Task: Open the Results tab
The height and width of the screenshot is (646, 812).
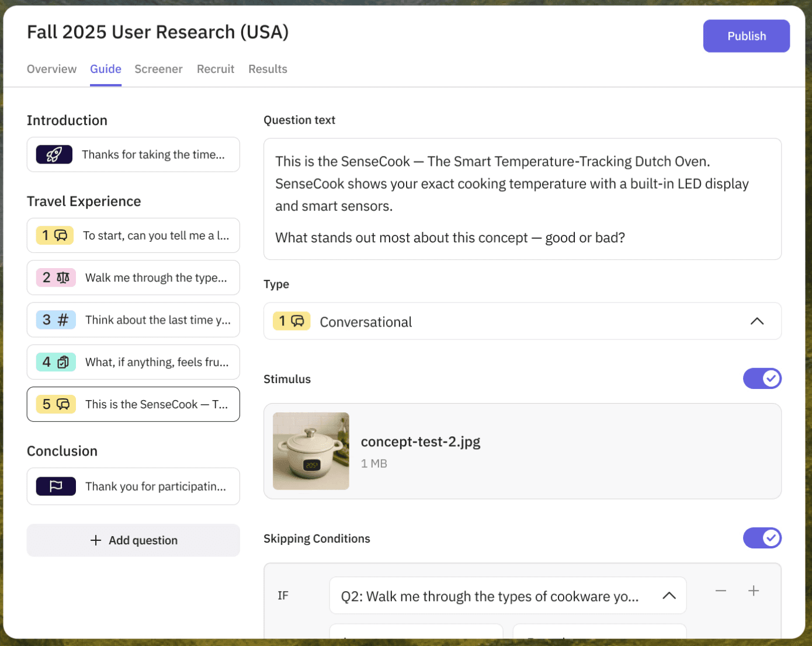Action: coord(268,69)
